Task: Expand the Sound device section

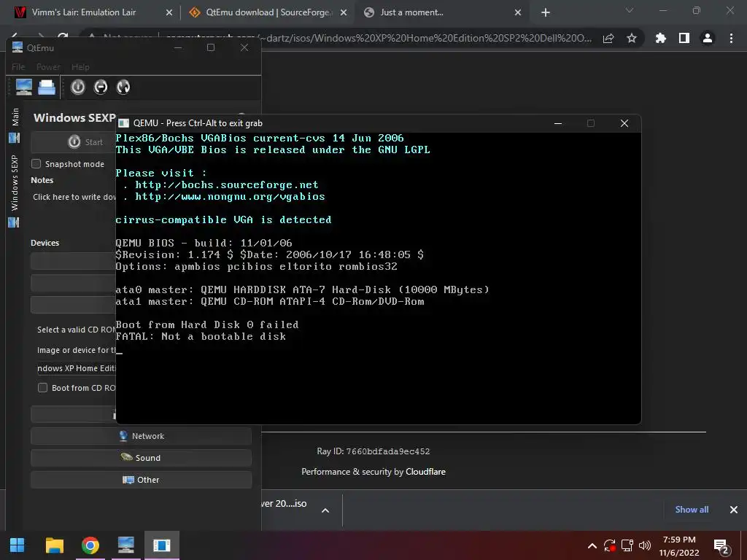Action: pos(141,458)
